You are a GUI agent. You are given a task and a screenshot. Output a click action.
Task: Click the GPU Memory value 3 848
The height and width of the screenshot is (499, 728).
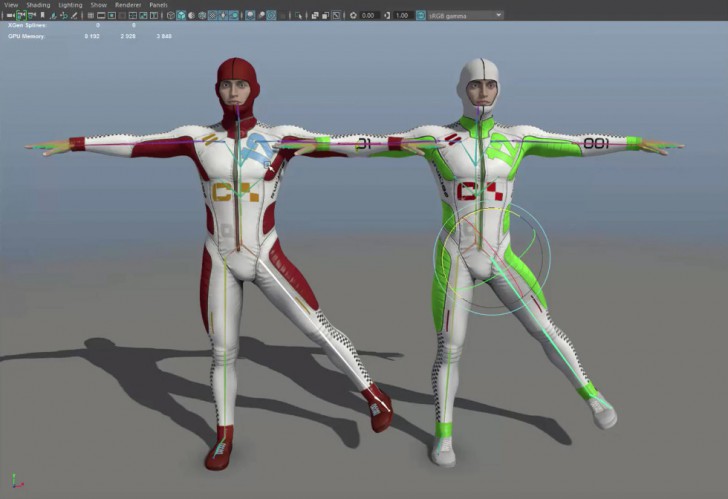pyautogui.click(x=164, y=36)
